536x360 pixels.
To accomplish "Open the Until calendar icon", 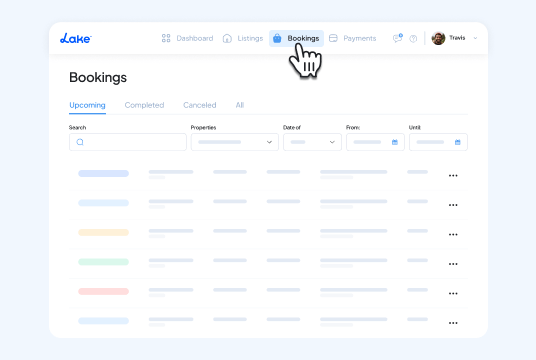I will [458, 142].
